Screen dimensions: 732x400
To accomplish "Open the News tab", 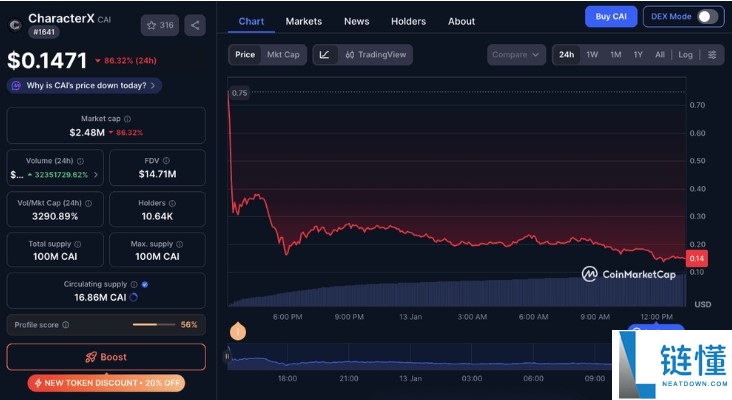I will [x=357, y=21].
